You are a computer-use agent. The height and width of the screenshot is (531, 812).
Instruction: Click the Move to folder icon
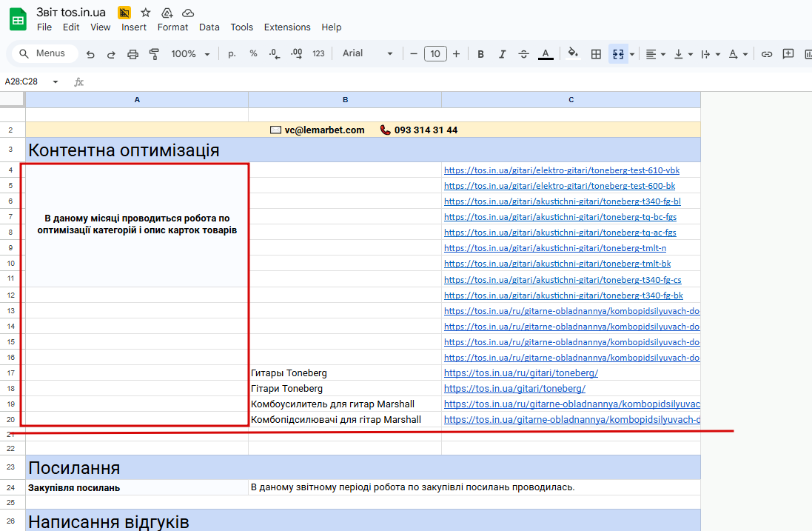point(167,13)
